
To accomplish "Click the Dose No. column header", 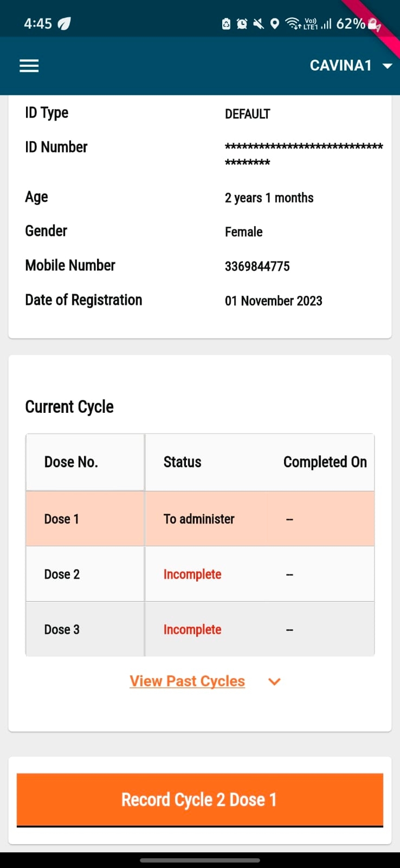I will (x=71, y=462).
